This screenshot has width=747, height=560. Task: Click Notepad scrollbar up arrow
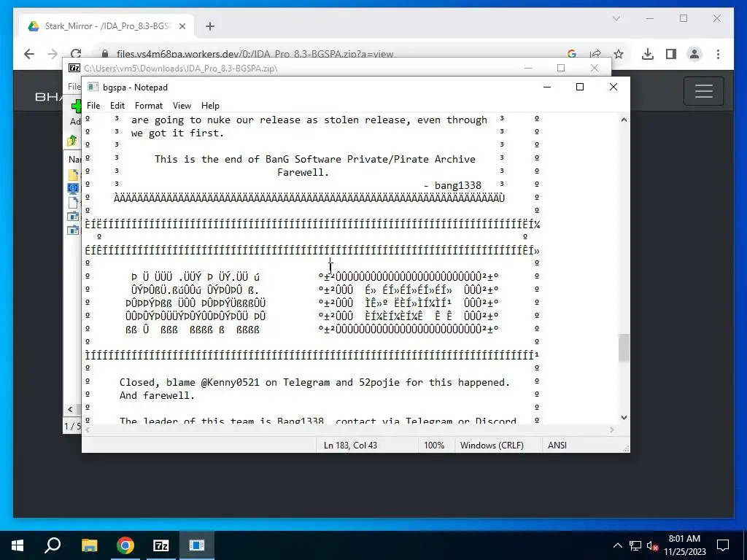624,120
